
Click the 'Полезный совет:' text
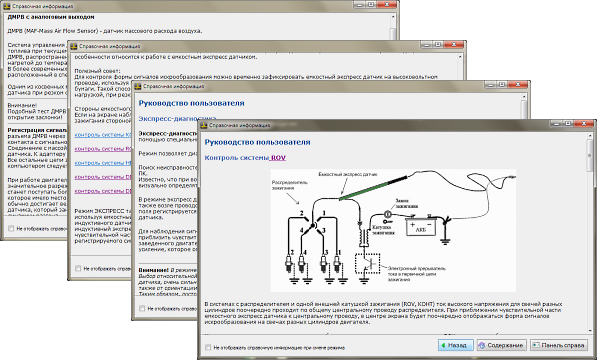click(x=97, y=71)
